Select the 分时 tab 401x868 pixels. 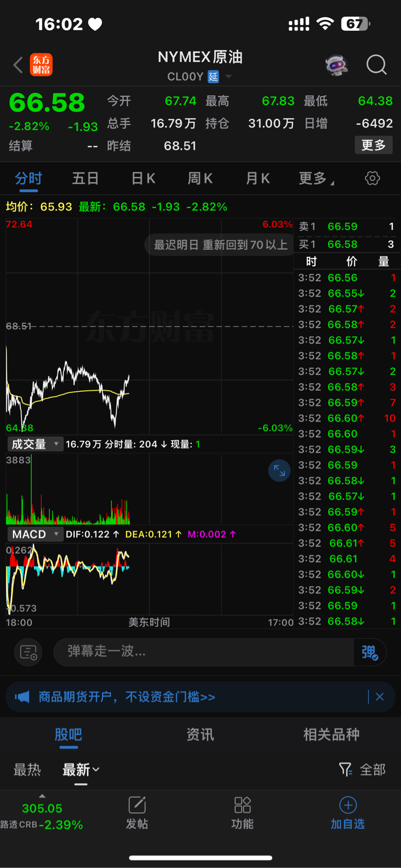pos(28,179)
